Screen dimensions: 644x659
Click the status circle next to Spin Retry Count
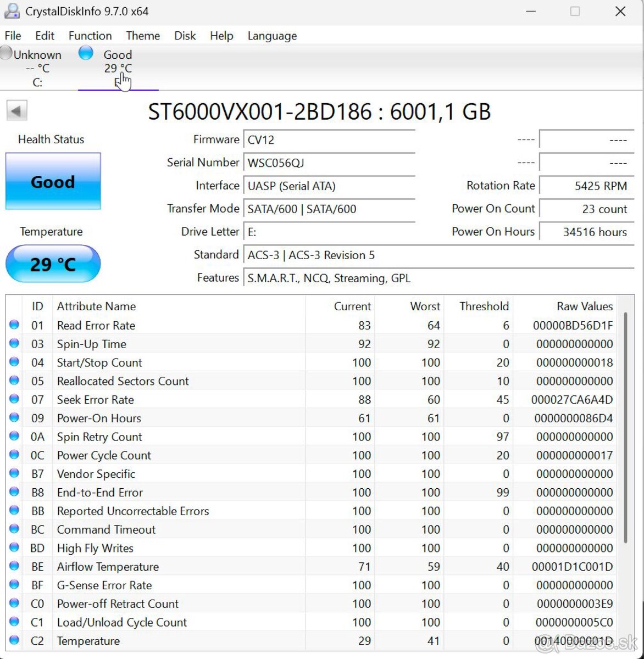(14, 437)
